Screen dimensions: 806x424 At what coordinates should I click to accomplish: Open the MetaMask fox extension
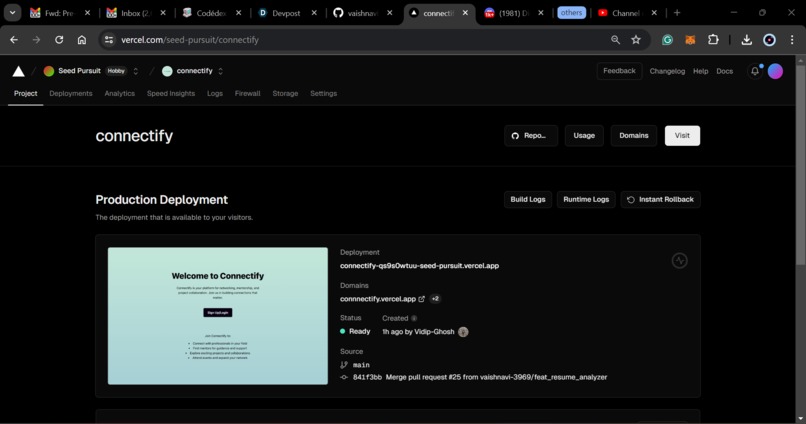(x=690, y=40)
